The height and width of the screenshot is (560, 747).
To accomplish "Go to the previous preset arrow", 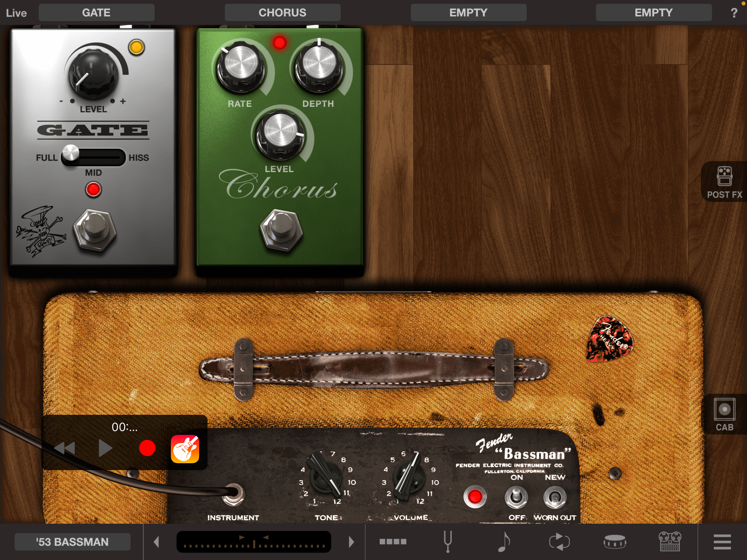I will [x=157, y=542].
